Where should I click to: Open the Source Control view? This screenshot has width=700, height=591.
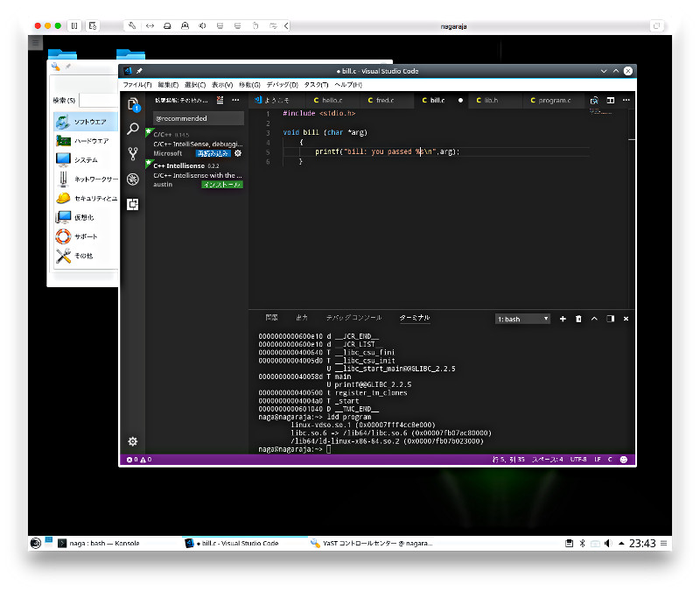click(133, 154)
